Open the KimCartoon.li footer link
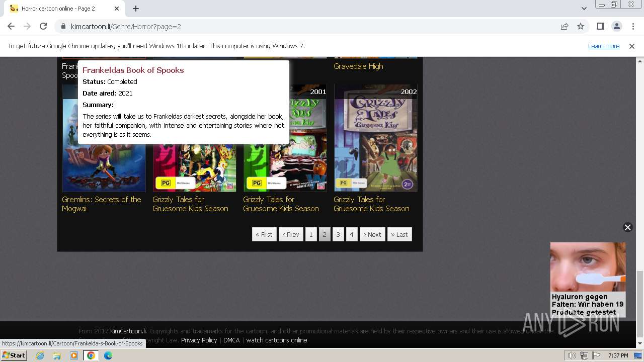Viewport: 644px width, 362px height. (x=128, y=331)
